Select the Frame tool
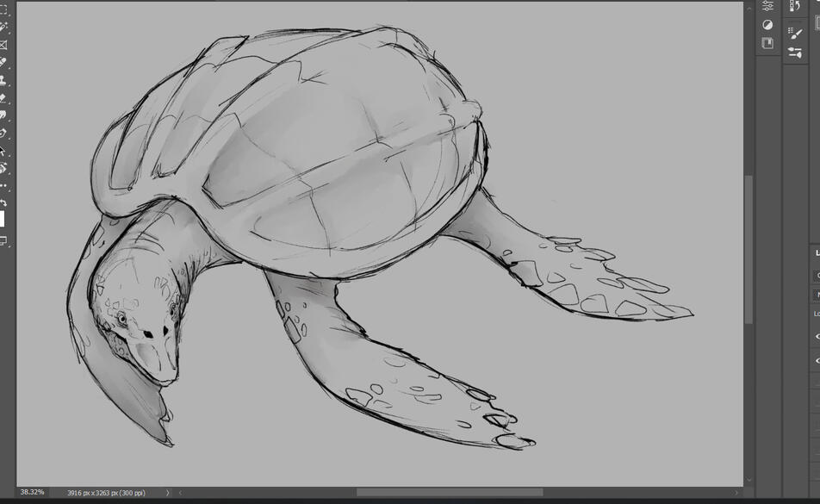This screenshot has height=504, width=820. point(3,45)
